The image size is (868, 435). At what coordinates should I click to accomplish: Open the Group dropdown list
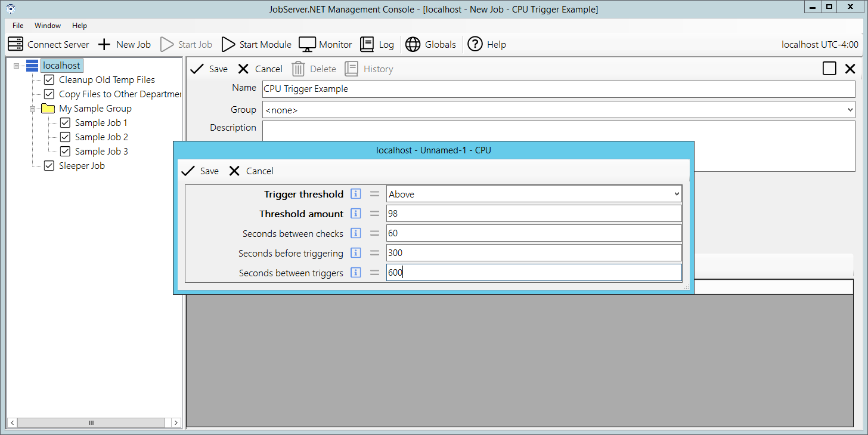tap(850, 110)
